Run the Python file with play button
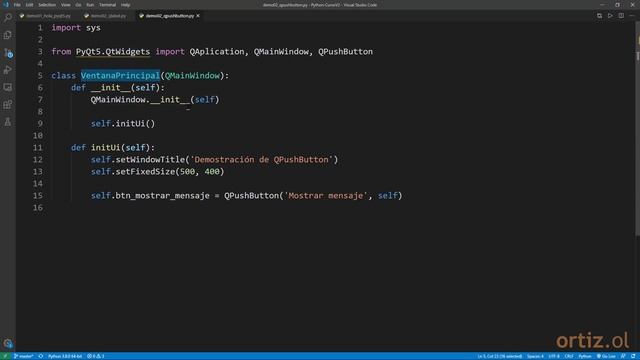This screenshot has width=640, height=360. (610, 16)
